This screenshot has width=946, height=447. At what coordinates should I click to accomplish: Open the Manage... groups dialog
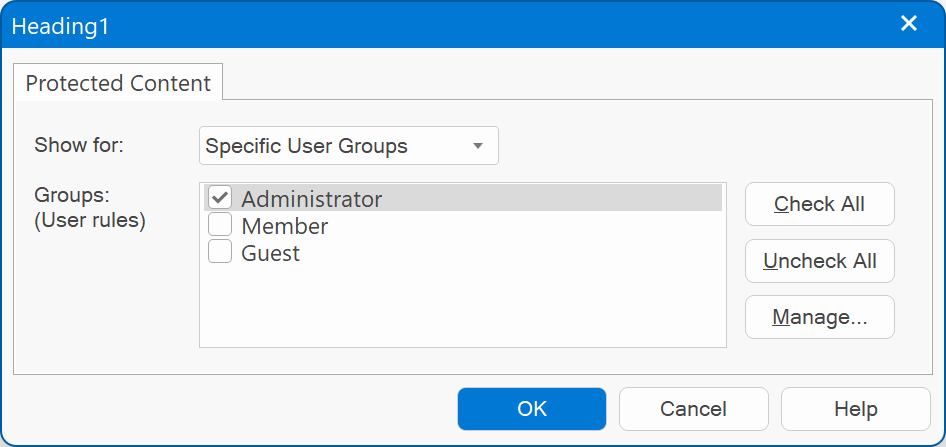click(x=819, y=317)
